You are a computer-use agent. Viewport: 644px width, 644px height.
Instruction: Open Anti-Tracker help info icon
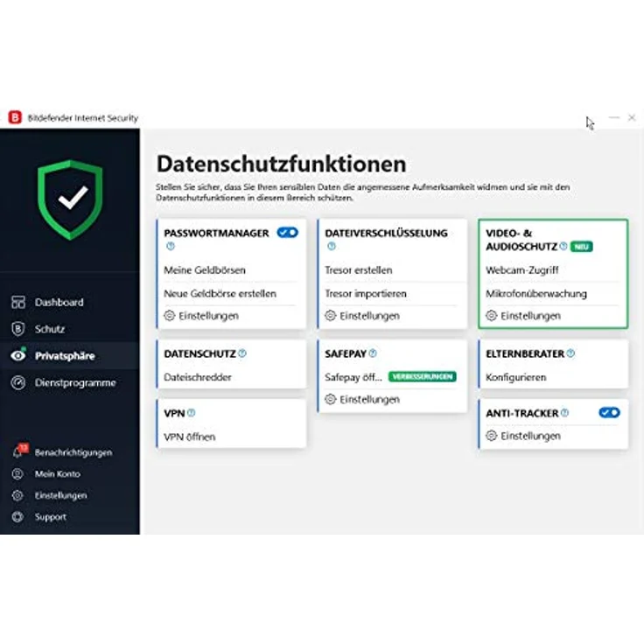pyautogui.click(x=564, y=413)
